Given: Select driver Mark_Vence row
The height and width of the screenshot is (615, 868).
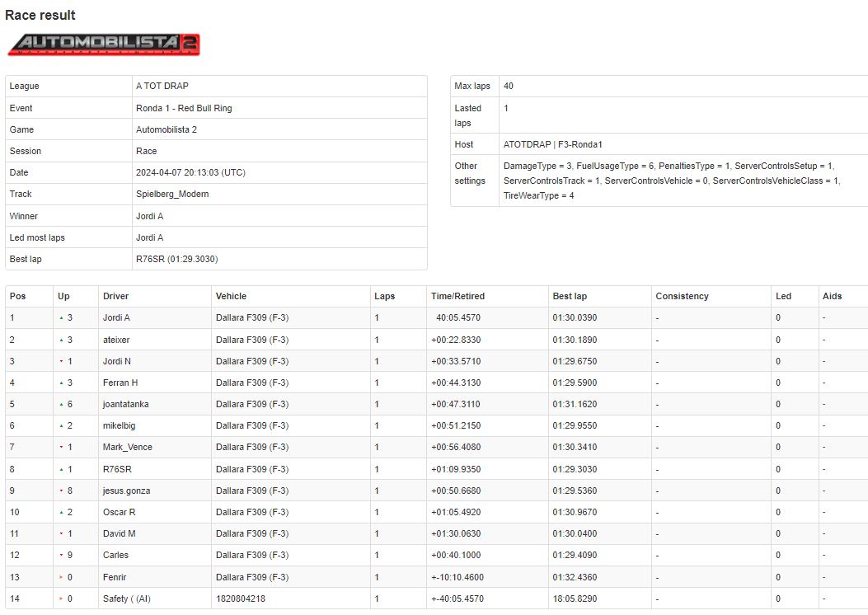Looking at the screenshot, I should 436,448.
